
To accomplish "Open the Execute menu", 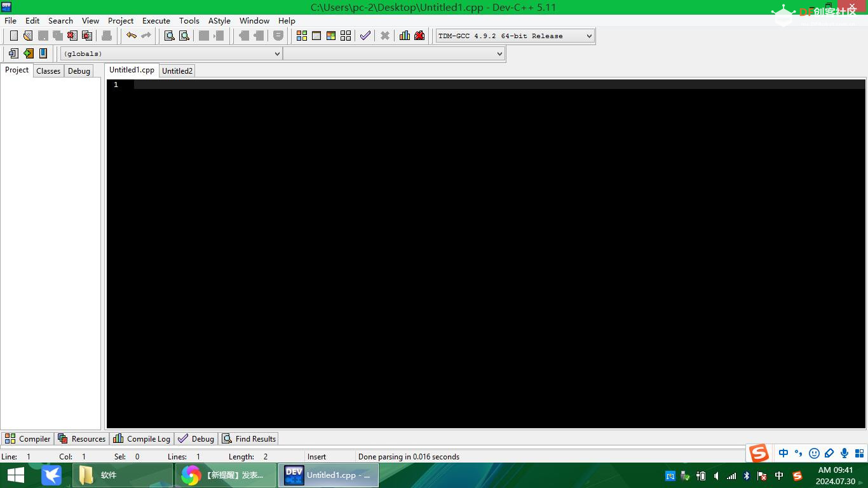I will (x=156, y=20).
